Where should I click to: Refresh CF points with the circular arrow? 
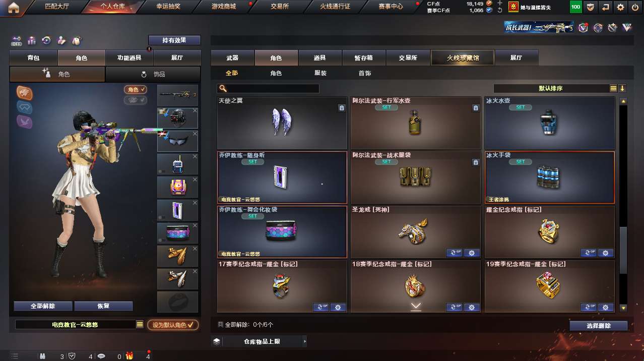pyautogui.click(x=499, y=11)
